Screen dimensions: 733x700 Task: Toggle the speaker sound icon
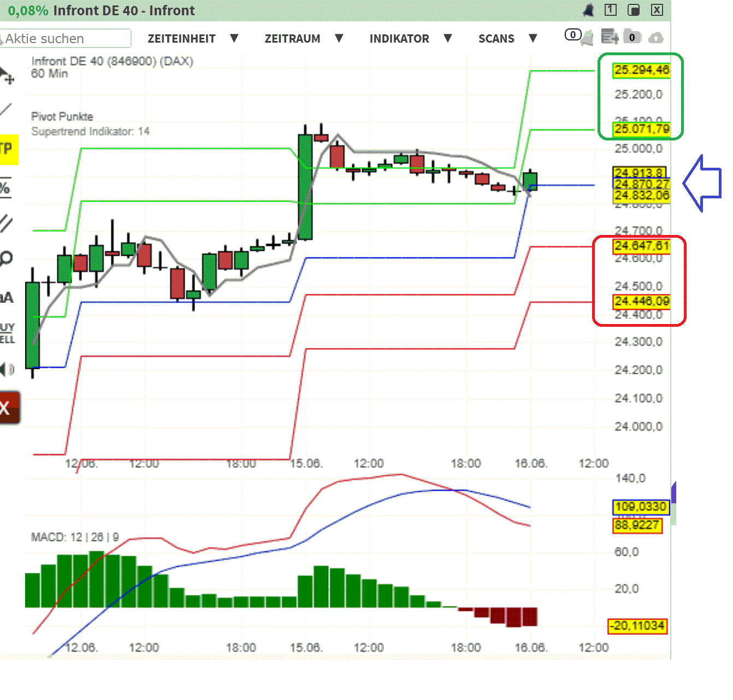(x=7, y=370)
